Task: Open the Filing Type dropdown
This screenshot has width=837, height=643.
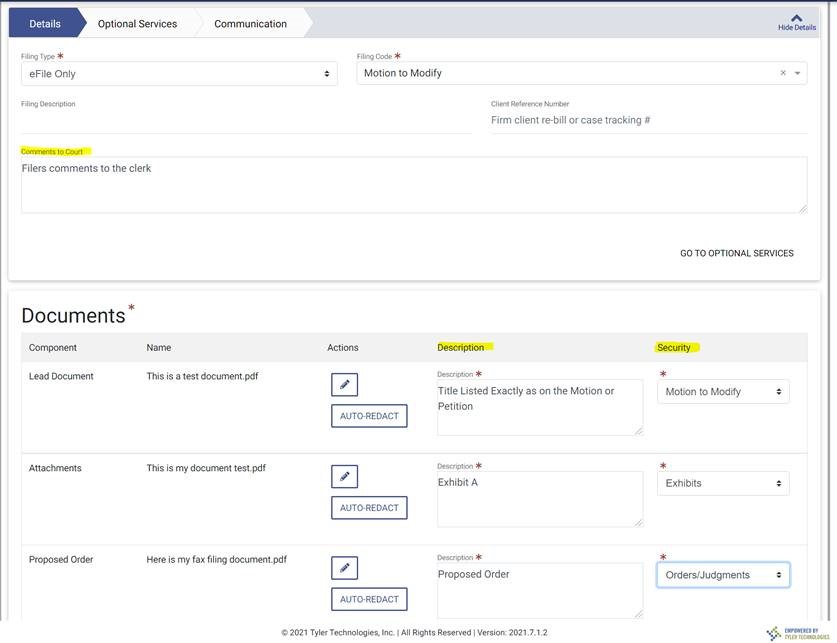Action: (x=179, y=74)
